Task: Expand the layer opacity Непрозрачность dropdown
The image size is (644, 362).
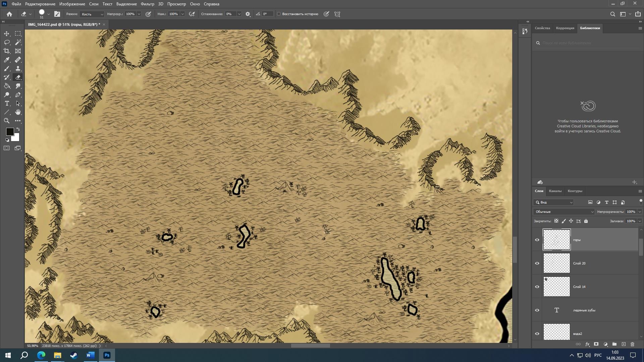Action: [640, 212]
